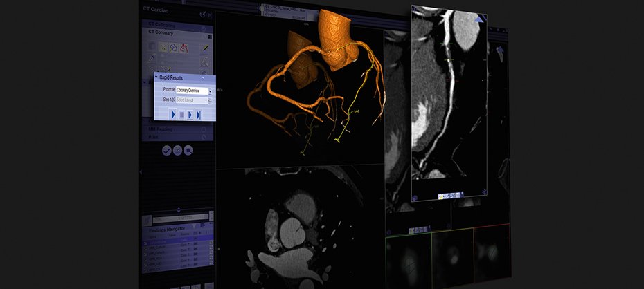644x289 pixels.
Task: Select the yellow highlighted coronary tool icon
Action: [164, 48]
